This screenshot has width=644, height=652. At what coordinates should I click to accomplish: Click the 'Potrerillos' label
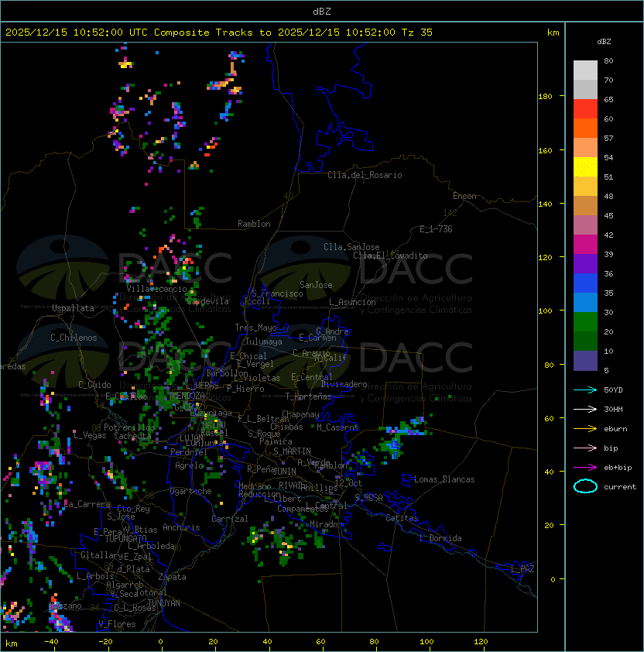pos(129,427)
